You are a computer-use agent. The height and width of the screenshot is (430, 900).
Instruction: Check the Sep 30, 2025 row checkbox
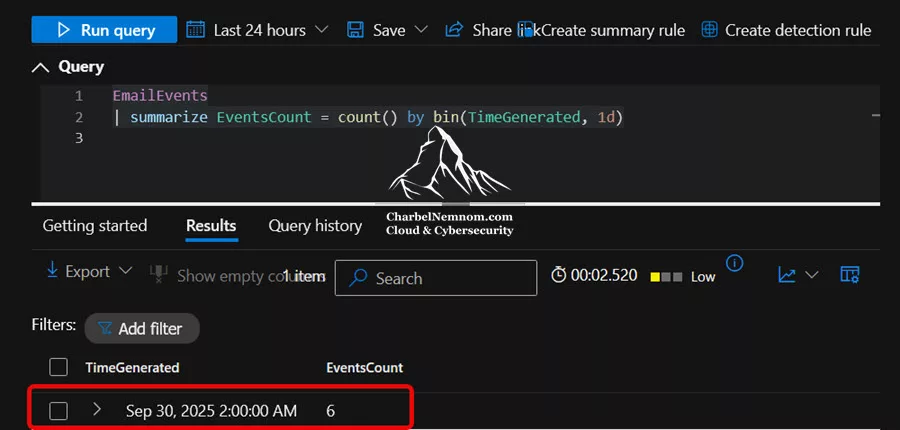tap(59, 410)
